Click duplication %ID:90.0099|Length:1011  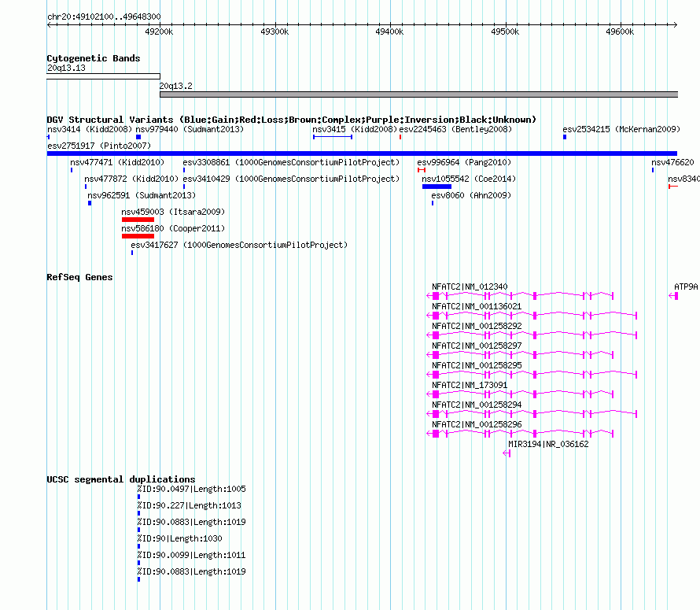[x=192, y=555]
